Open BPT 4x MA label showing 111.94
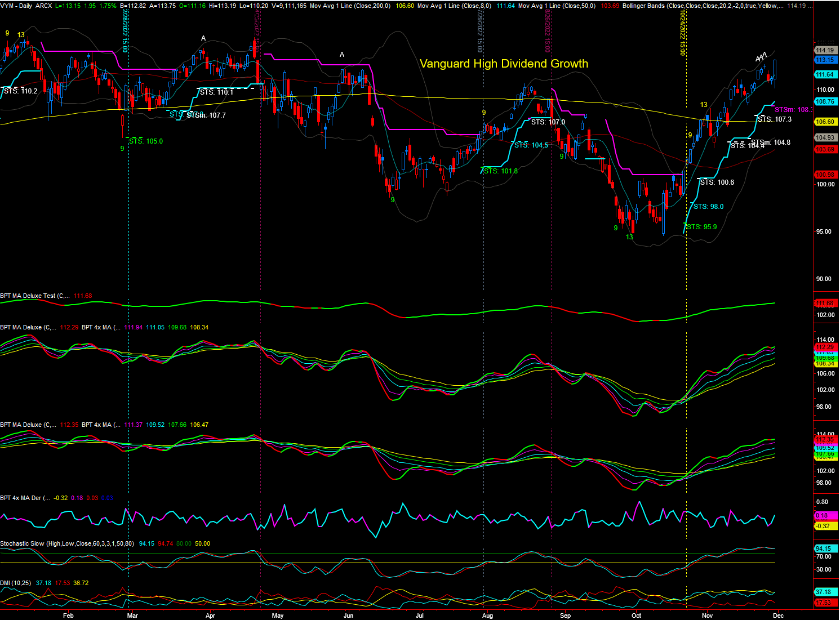Image resolution: width=840 pixels, height=620 pixels. 101,327
